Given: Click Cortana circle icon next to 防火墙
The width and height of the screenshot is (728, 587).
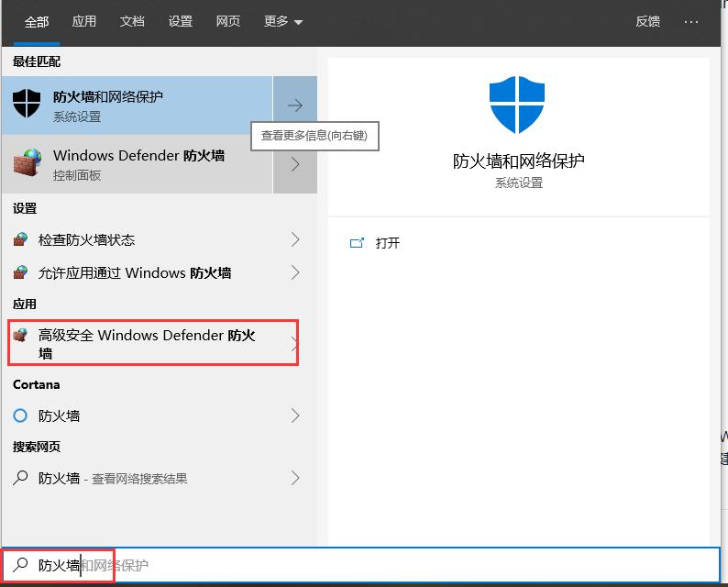Looking at the screenshot, I should click(x=20, y=415).
